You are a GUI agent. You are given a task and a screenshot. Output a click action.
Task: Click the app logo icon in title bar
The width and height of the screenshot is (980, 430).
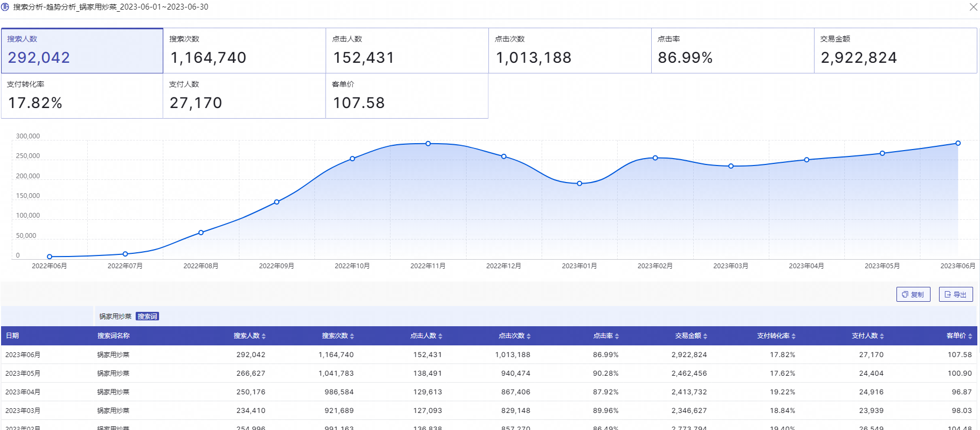(5, 7)
